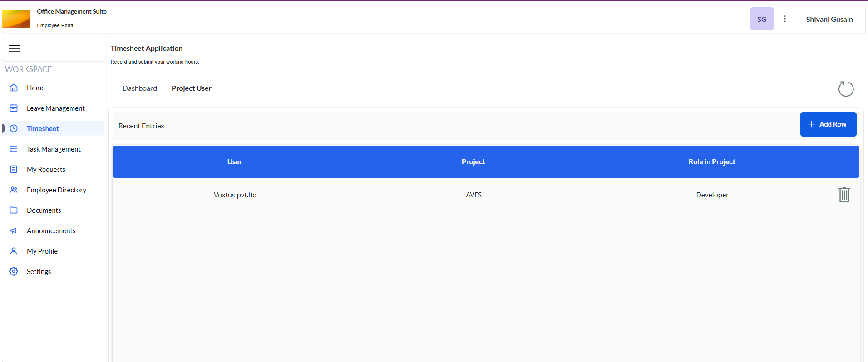Click the AVFS project cell

click(x=474, y=195)
